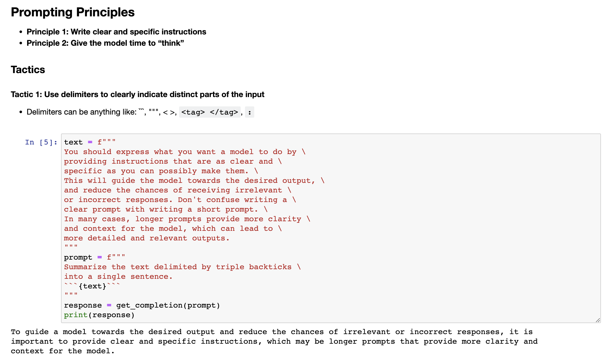The image size is (608, 364).
Task: Click the inline colon code snippet
Action: (x=249, y=112)
